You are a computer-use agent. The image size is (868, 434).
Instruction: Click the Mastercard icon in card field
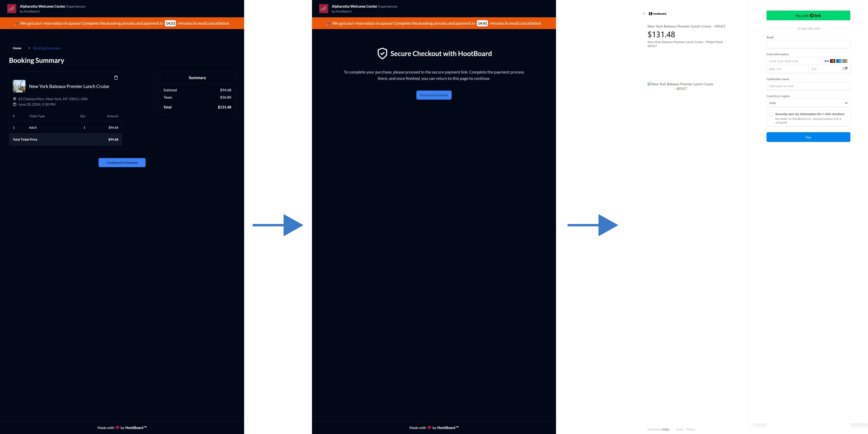tap(833, 61)
